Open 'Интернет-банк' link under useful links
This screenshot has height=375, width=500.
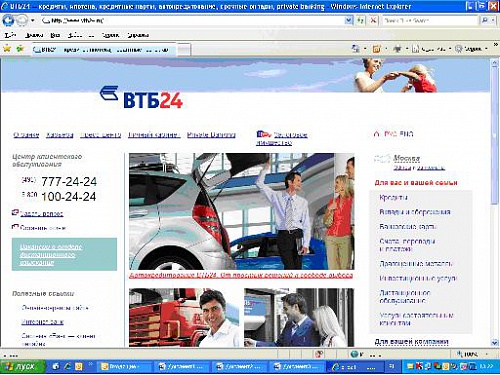[x=42, y=322]
